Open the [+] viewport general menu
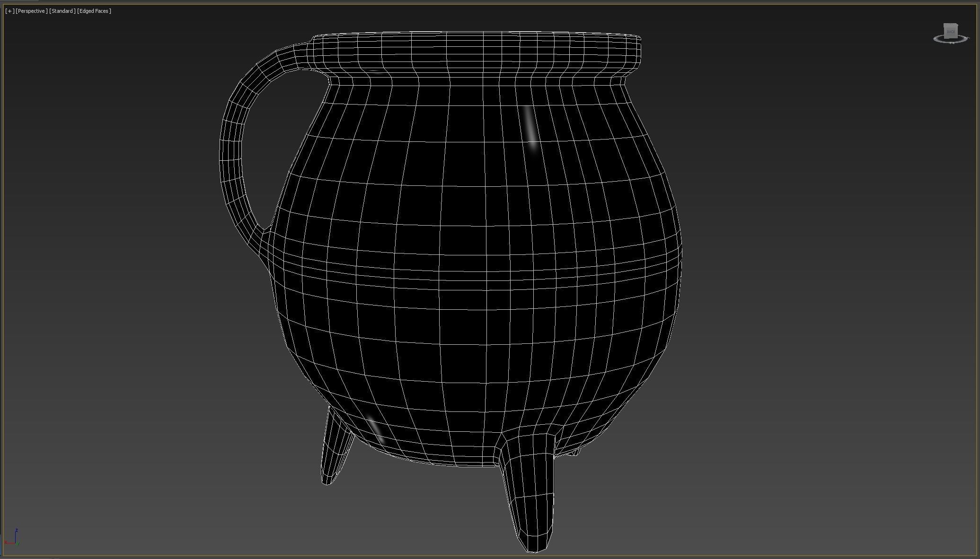 pos(9,11)
